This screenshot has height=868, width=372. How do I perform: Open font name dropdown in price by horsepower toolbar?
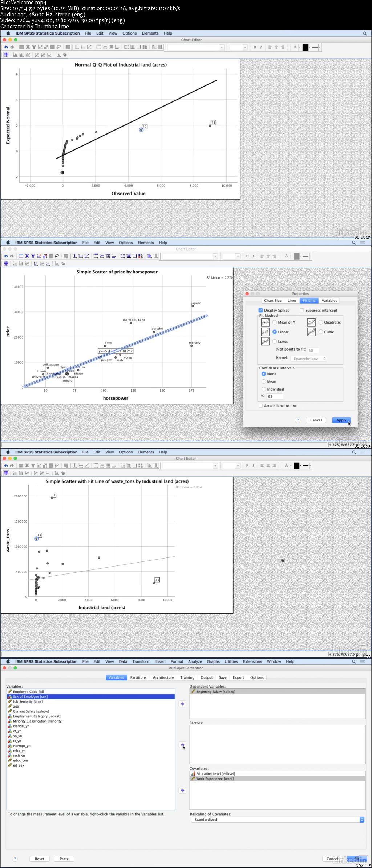coord(190,256)
